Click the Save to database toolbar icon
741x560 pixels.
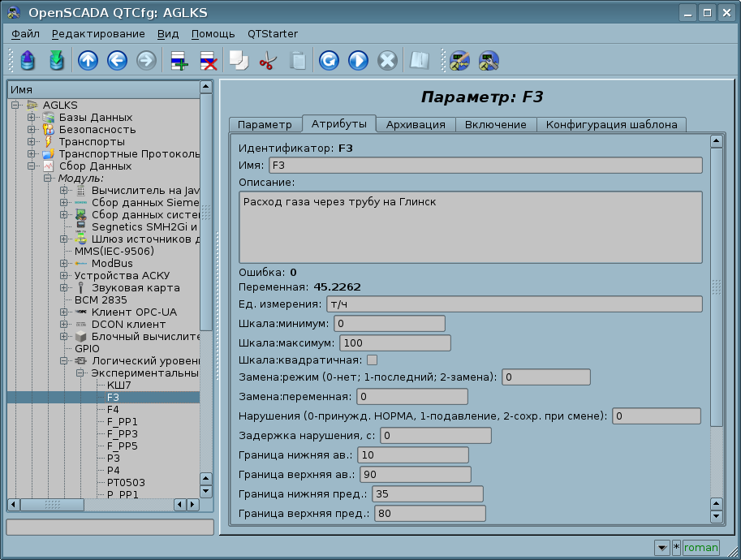pos(56,61)
